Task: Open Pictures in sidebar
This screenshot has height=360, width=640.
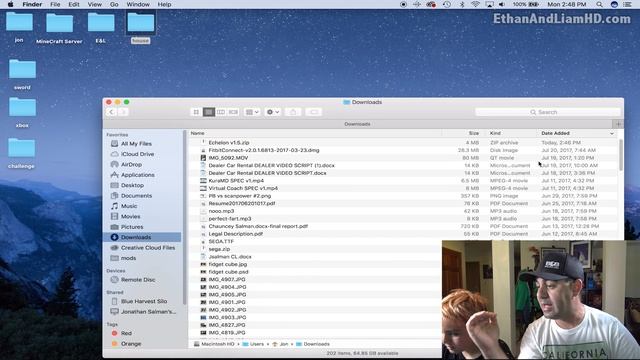Action: [132, 227]
